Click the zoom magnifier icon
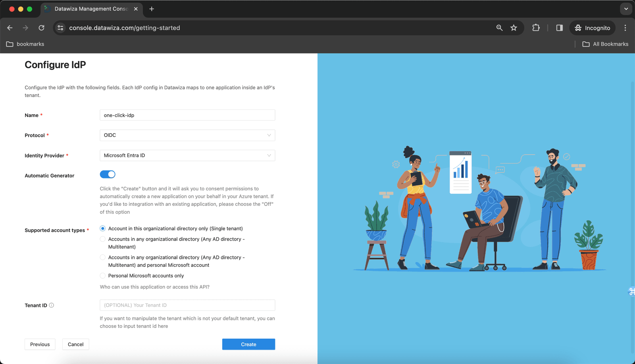The width and height of the screenshot is (635, 364). (499, 28)
